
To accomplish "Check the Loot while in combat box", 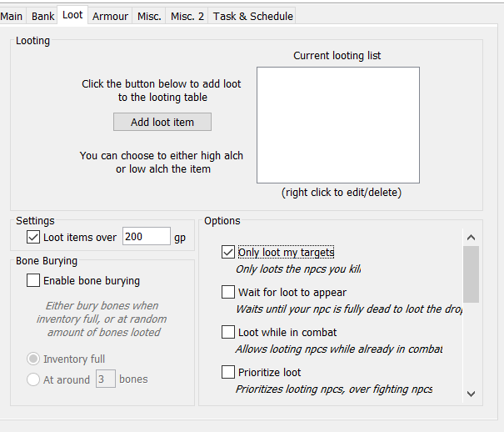I will [x=228, y=332].
